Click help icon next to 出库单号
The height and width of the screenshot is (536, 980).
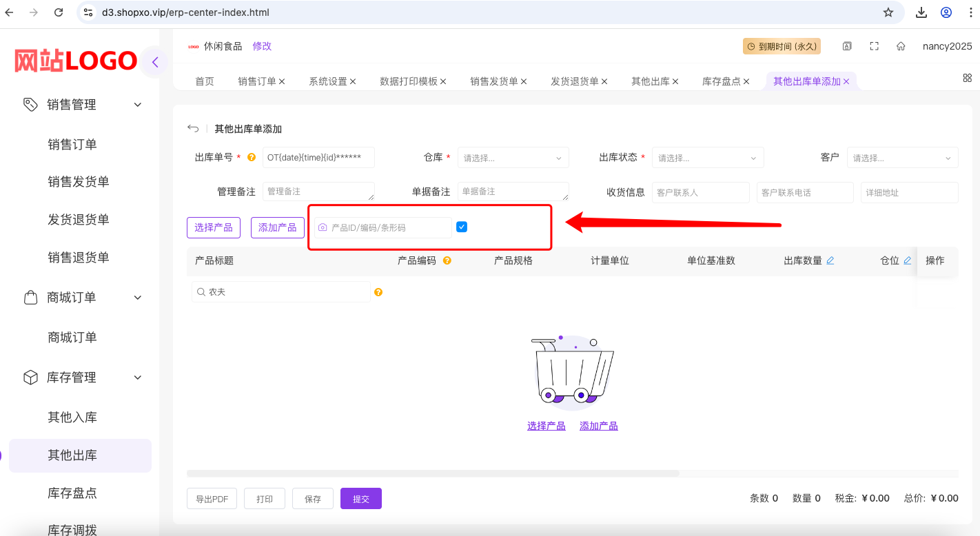click(252, 157)
